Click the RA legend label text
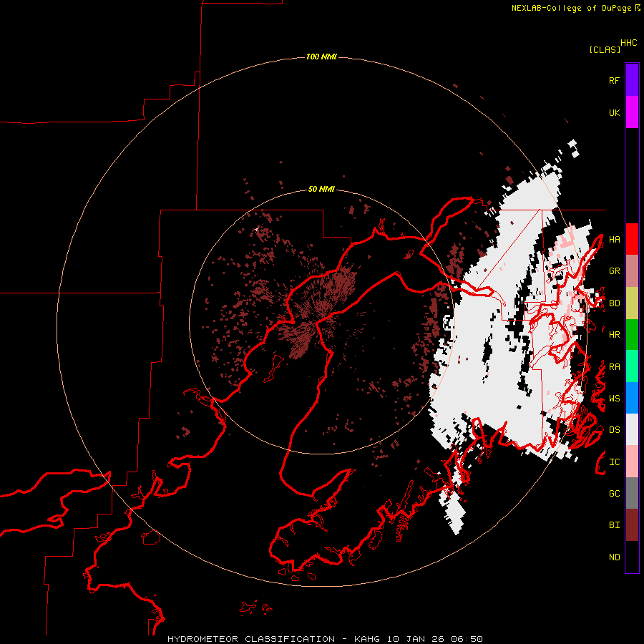 614,367
